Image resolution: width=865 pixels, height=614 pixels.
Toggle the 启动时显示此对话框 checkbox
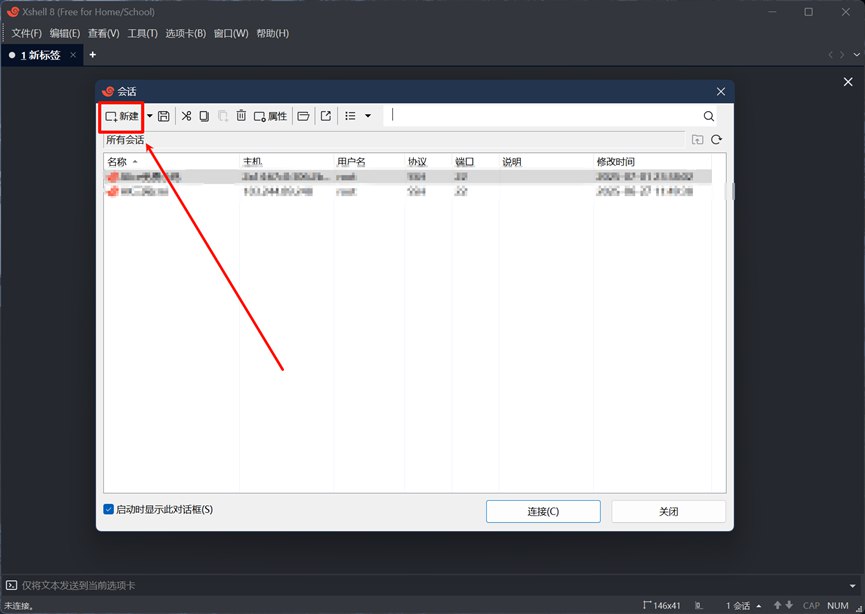click(108, 510)
